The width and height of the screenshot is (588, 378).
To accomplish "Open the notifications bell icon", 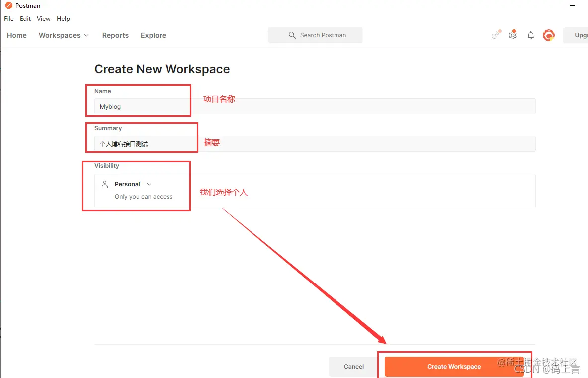I will click(x=531, y=35).
